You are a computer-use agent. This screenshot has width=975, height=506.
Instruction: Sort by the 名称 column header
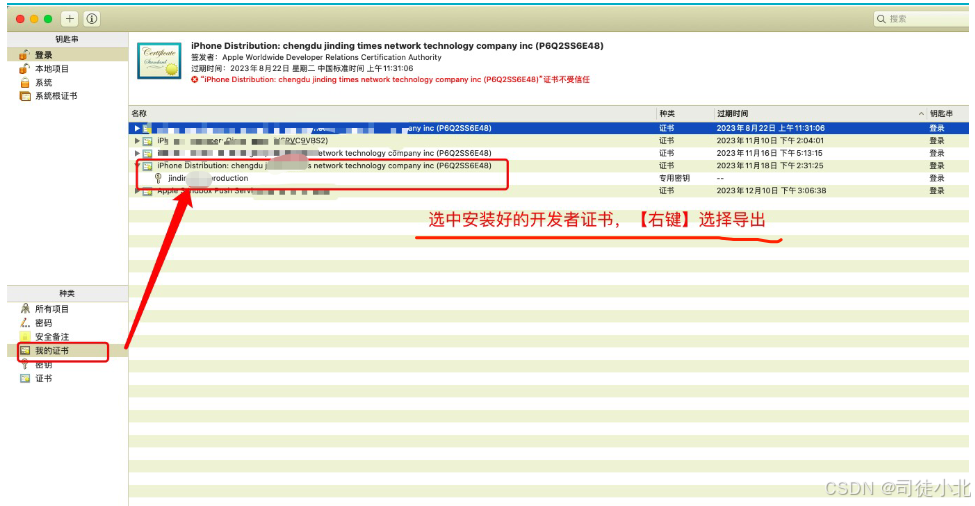[x=393, y=113]
